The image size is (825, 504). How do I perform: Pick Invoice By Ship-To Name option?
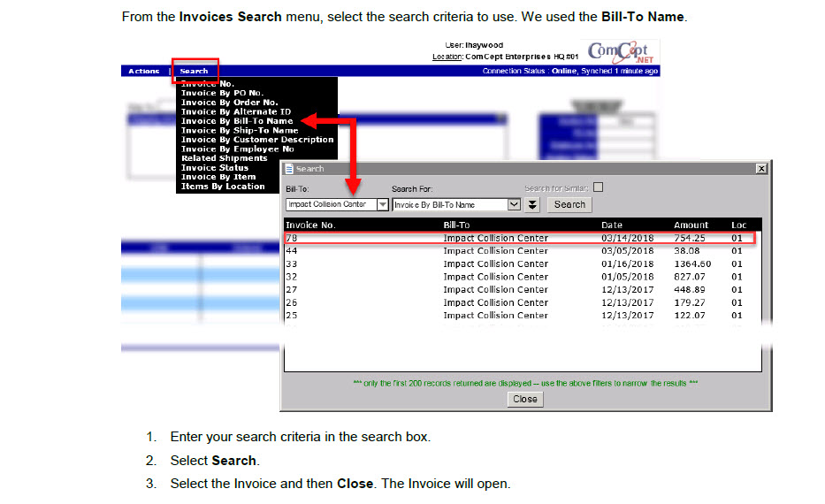click(x=239, y=131)
